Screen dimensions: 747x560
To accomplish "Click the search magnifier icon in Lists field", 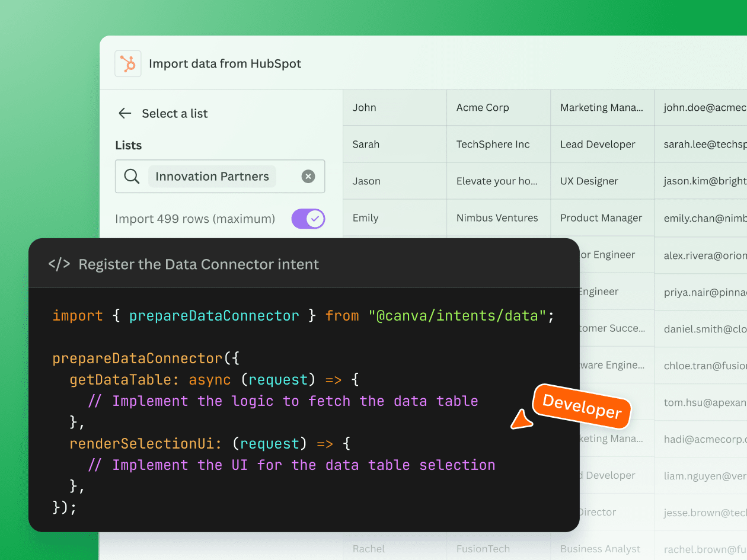I will click(x=132, y=176).
